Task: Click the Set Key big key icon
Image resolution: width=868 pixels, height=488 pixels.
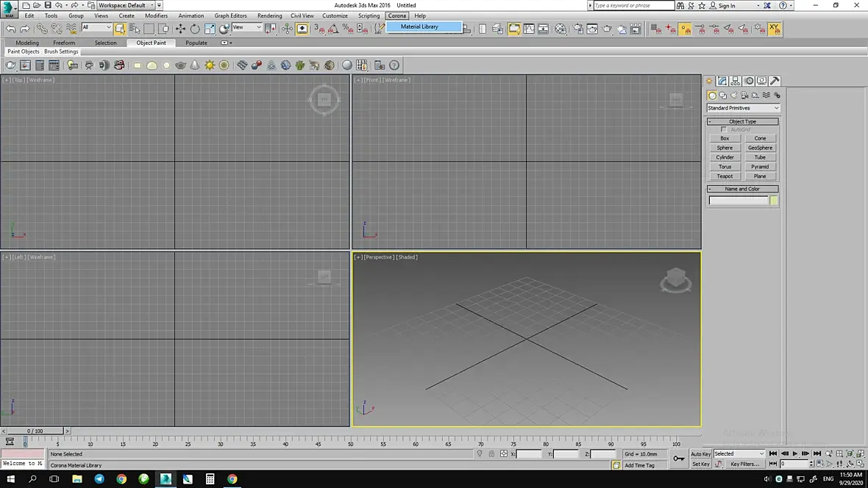Action: coord(679,459)
